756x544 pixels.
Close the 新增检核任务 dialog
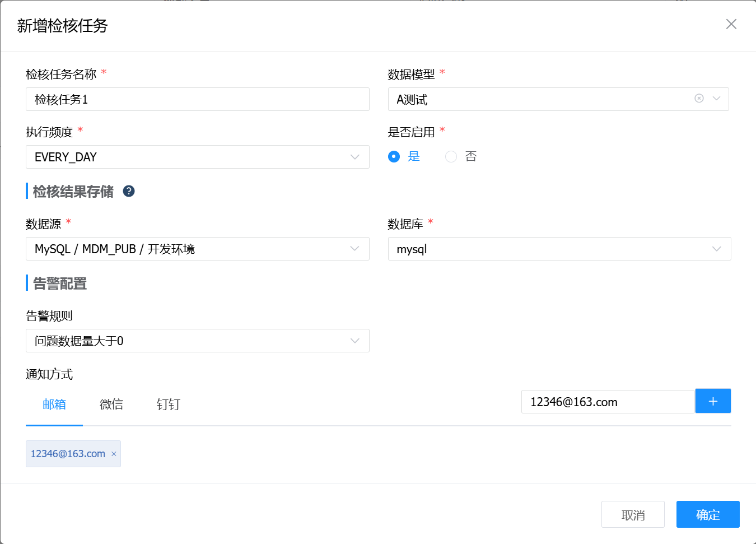(731, 24)
